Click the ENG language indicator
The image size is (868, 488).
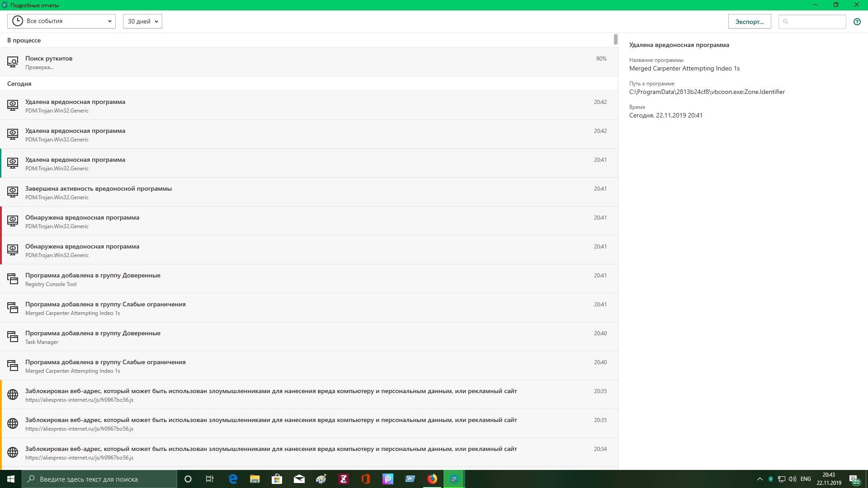(806, 479)
